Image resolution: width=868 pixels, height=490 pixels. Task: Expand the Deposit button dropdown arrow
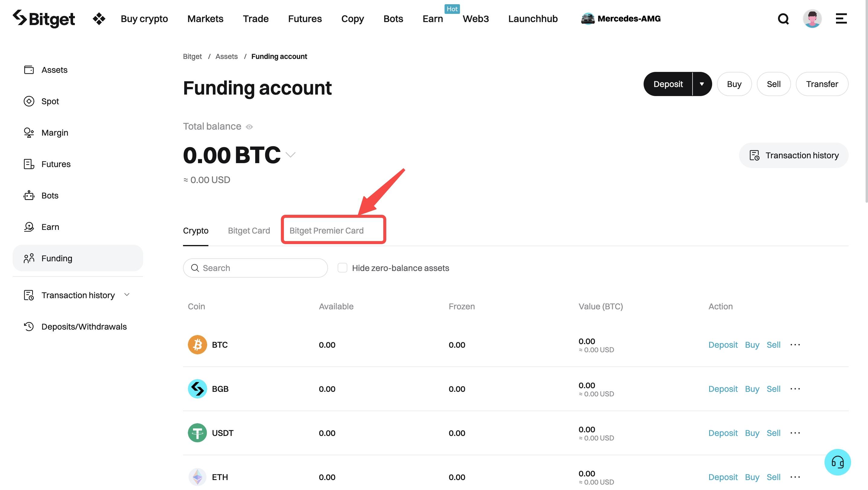click(702, 84)
